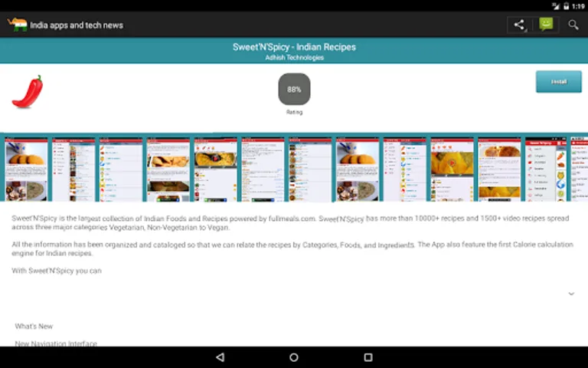The image size is (588, 368).
Task: Open the seventh screenshot thumbnail
Action: [x=310, y=169]
